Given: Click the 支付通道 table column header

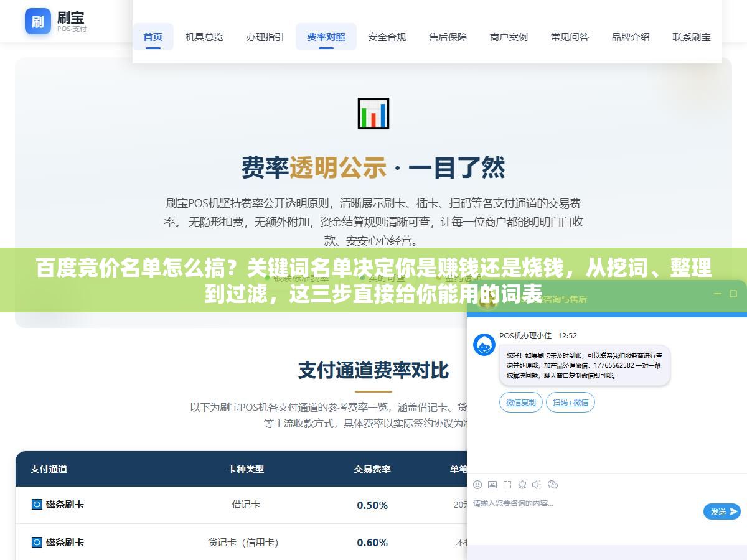Looking at the screenshot, I should (49, 469).
